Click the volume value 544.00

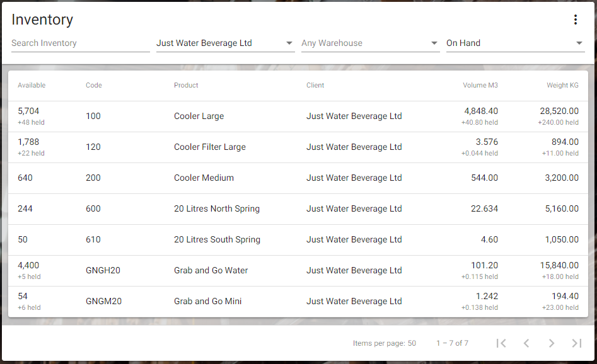point(484,178)
